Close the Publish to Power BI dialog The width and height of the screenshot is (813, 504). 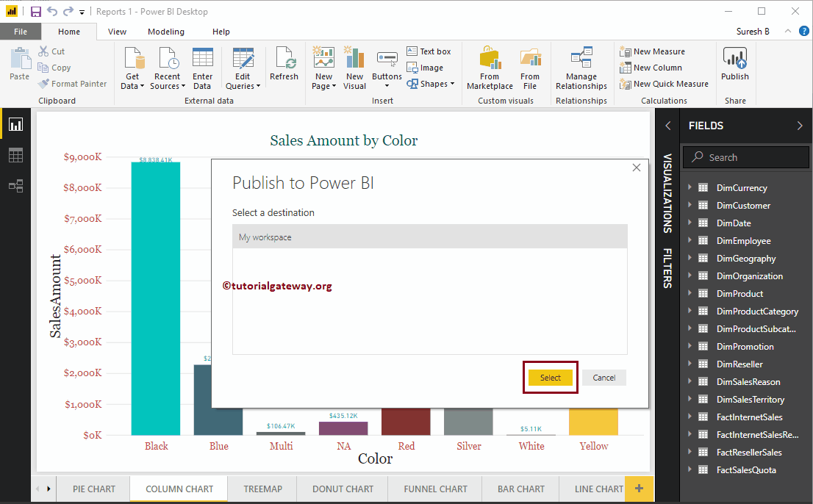[637, 168]
